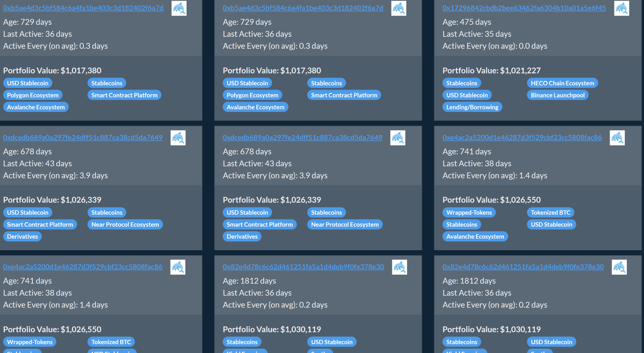The width and height of the screenshot is (644, 353).
Task: Click Derivatives tag in left-column 0xdcedb card
Action: click(23, 236)
